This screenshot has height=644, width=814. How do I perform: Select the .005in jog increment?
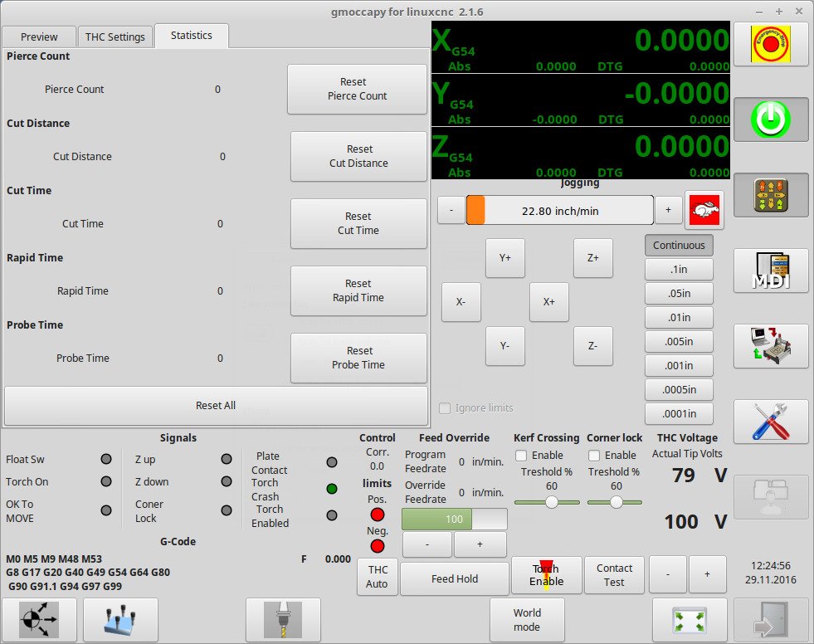tap(679, 342)
